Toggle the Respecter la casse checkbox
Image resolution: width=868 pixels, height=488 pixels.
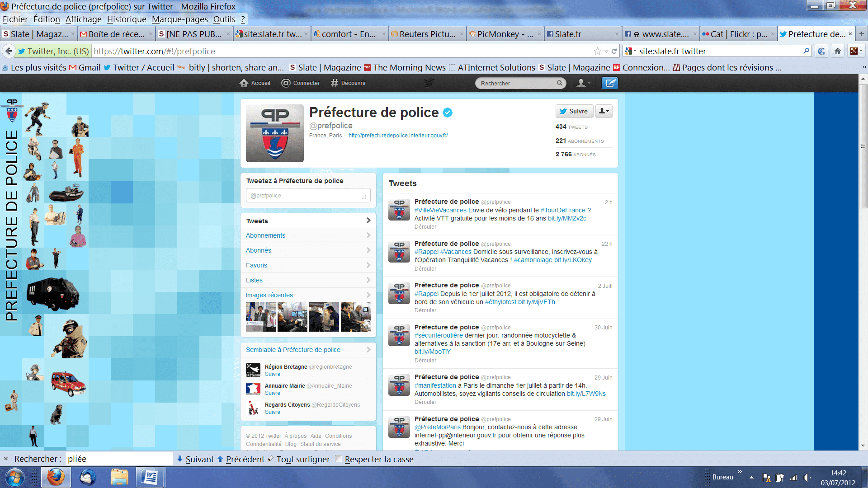339,459
